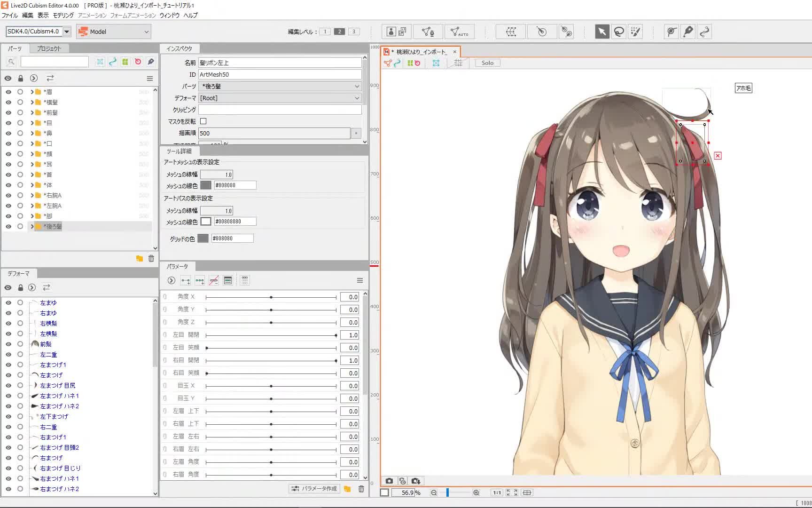Select the rotation deformer creation icon
Screen dimensions: 812x508
tap(542, 32)
